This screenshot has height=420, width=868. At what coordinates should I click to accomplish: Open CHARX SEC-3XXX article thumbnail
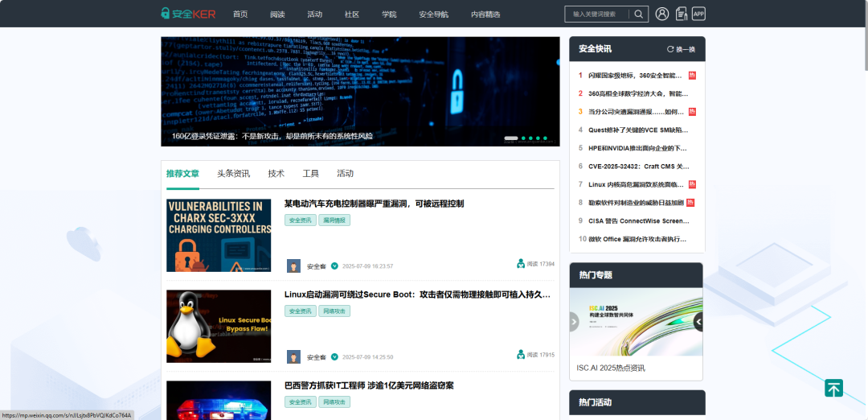pos(219,236)
